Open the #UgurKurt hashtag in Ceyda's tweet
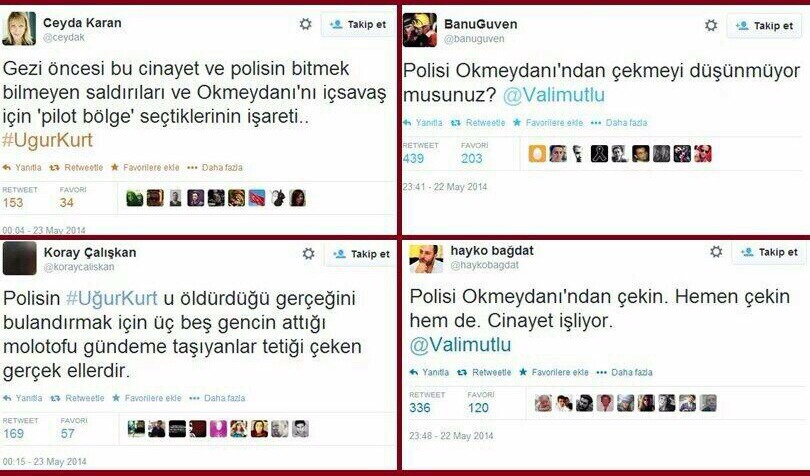Image resolution: width=810 pixels, height=476 pixels. click(x=48, y=140)
